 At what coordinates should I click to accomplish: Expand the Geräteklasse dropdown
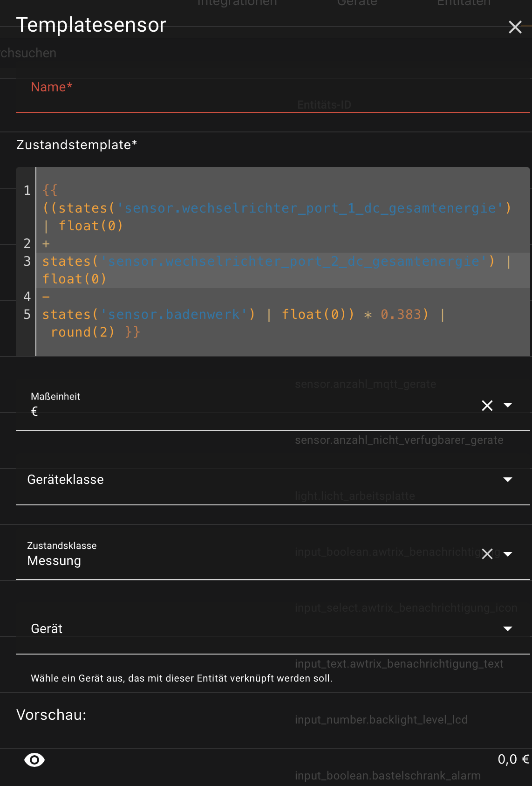click(508, 480)
